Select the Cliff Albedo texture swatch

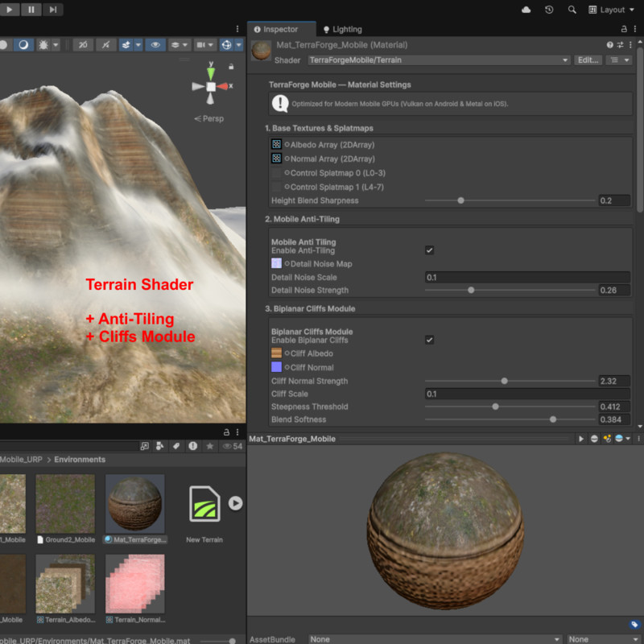276,353
